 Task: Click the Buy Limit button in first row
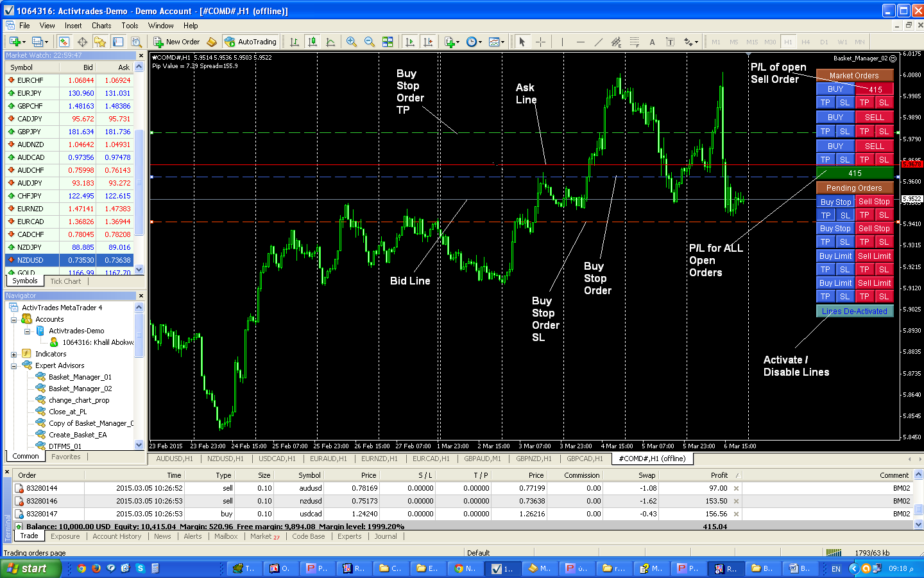[x=835, y=256]
